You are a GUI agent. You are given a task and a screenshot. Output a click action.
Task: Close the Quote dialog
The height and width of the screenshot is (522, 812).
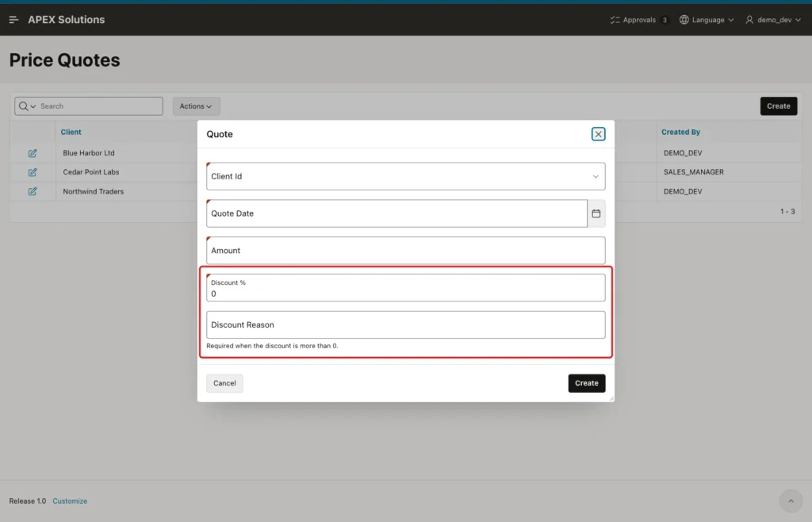598,134
